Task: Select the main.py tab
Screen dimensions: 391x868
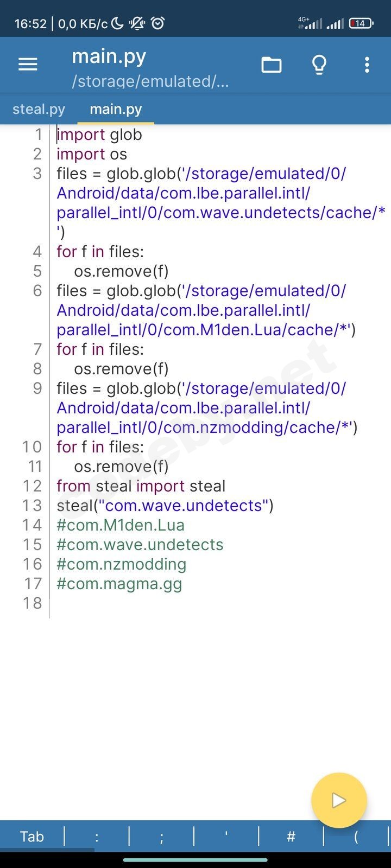Action: click(116, 109)
